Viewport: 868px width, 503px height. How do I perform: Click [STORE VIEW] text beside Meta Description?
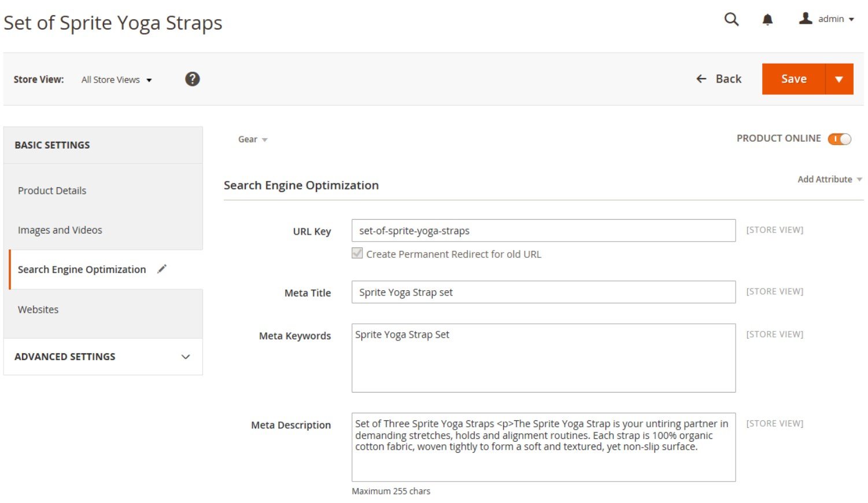coord(775,423)
